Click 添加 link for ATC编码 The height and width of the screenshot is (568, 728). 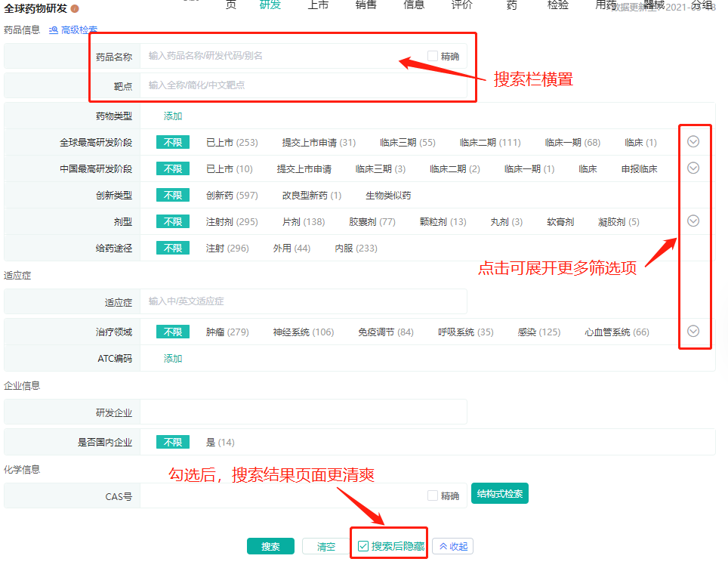[173, 358]
